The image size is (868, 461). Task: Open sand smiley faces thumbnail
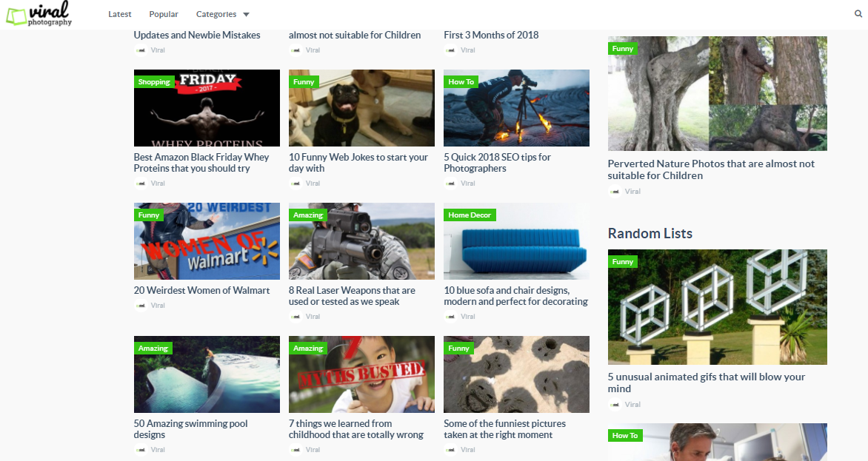(x=516, y=374)
